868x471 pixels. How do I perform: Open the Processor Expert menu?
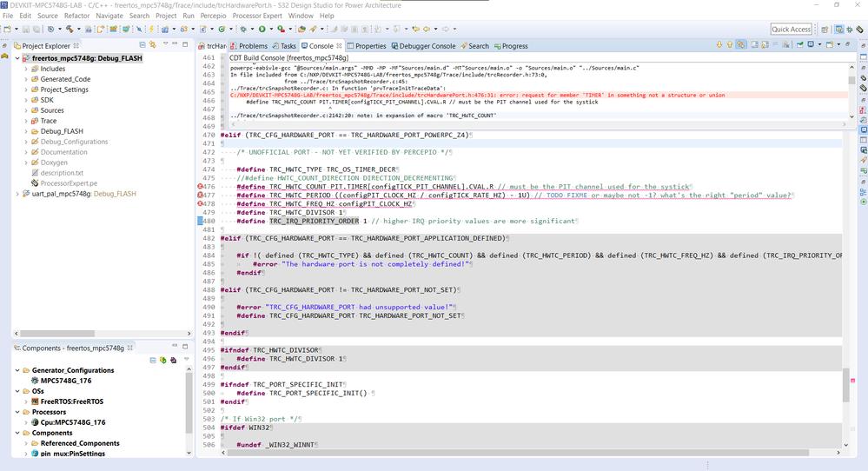[x=257, y=16]
